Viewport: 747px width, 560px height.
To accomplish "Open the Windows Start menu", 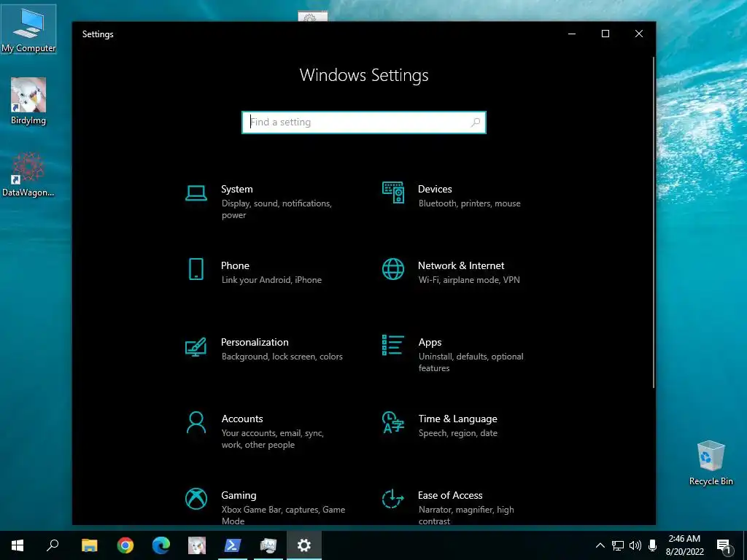I will [x=18, y=545].
